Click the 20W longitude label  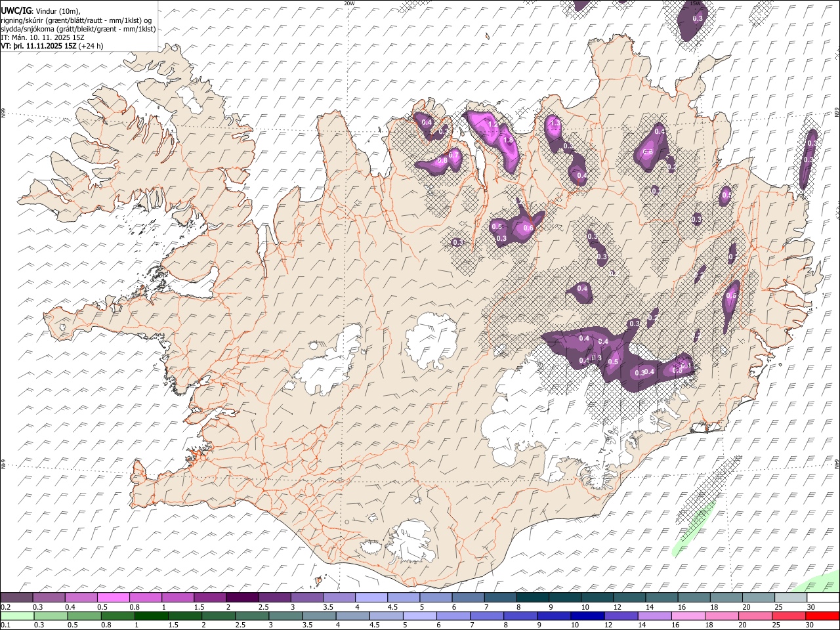click(x=349, y=3)
